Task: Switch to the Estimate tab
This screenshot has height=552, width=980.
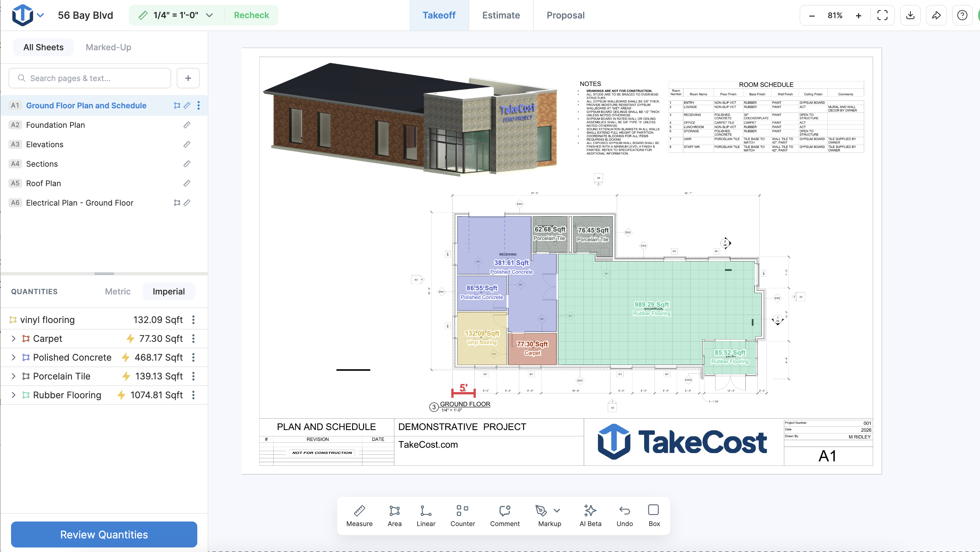Action: click(501, 15)
